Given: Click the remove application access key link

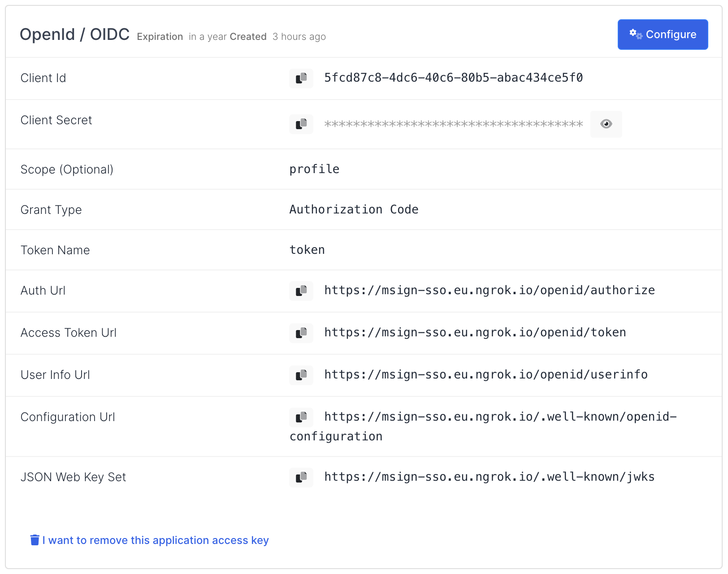Looking at the screenshot, I should 155,540.
